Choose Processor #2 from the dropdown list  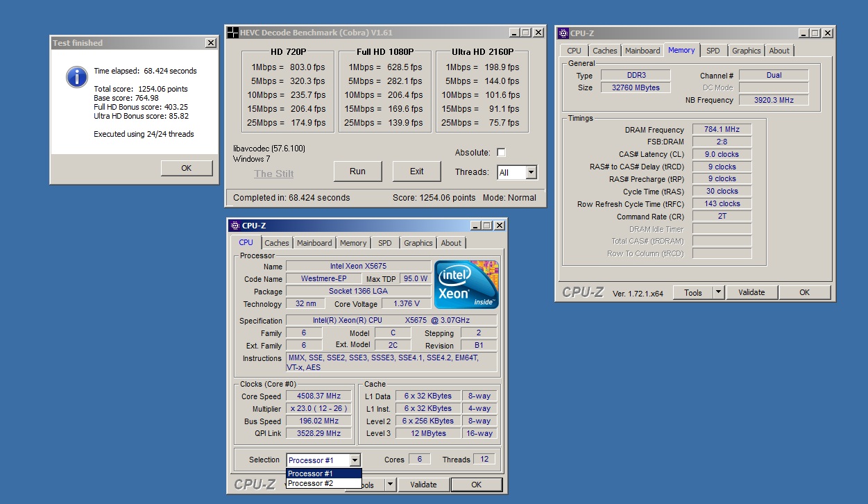pos(323,483)
